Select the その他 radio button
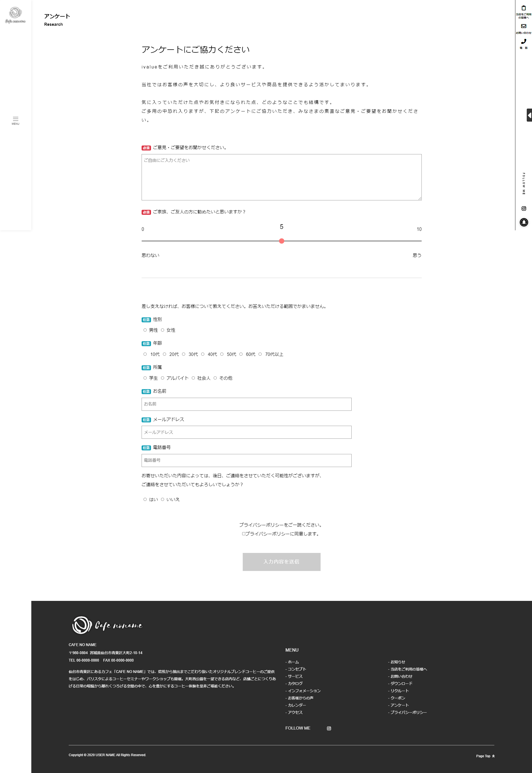This screenshot has height=773, width=532. [x=215, y=378]
